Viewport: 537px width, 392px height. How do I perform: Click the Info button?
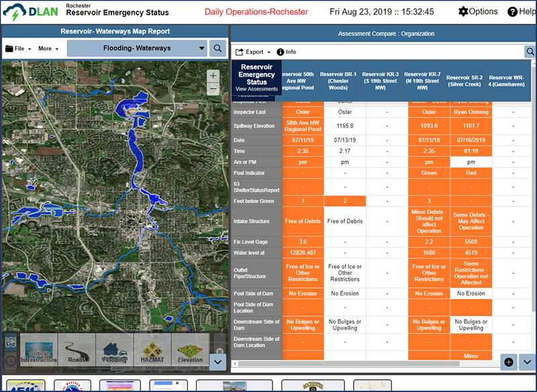[x=286, y=52]
